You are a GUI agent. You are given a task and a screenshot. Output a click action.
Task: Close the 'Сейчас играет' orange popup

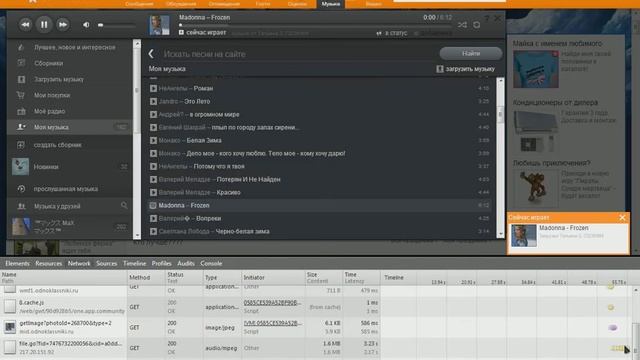click(622, 218)
